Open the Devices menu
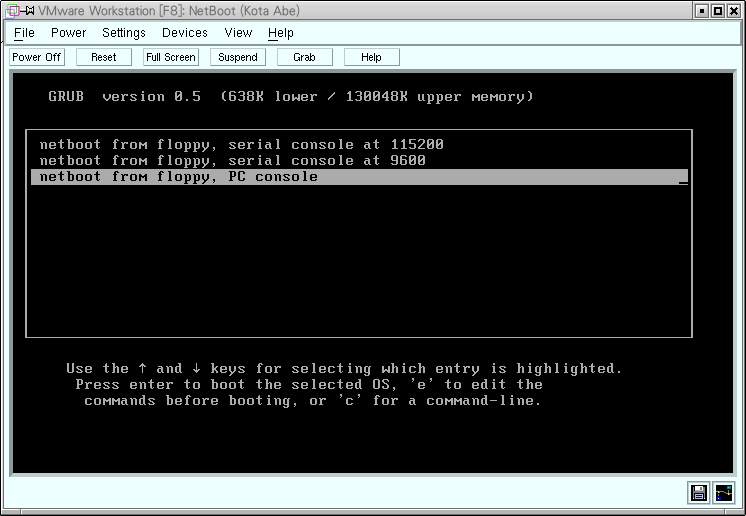Screen dimensions: 746x516 (185, 33)
